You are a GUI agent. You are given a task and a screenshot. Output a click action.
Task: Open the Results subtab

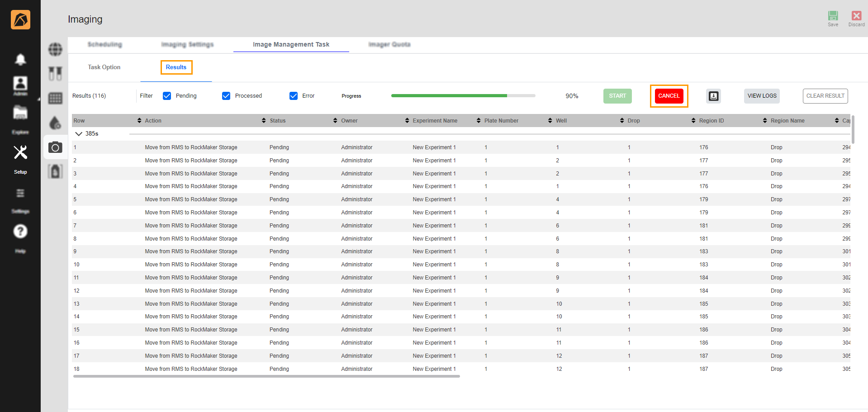176,67
